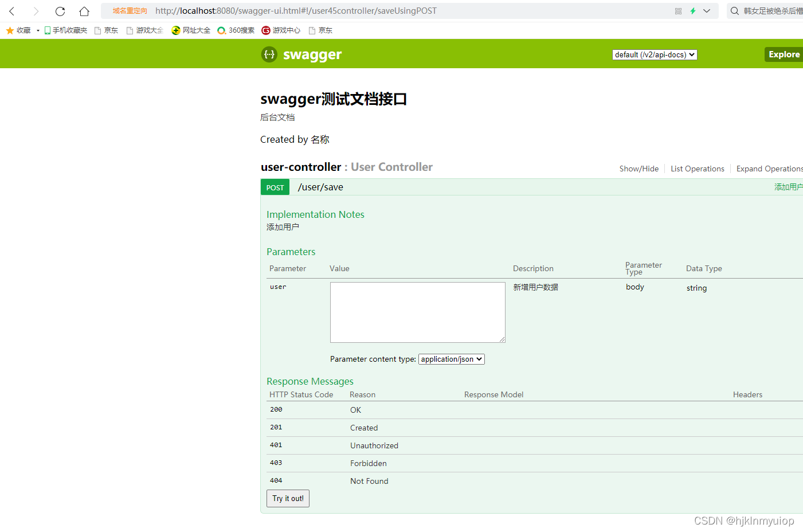The width and height of the screenshot is (803, 532).
Task: Click the Unauthorized reason text
Action: point(374,445)
